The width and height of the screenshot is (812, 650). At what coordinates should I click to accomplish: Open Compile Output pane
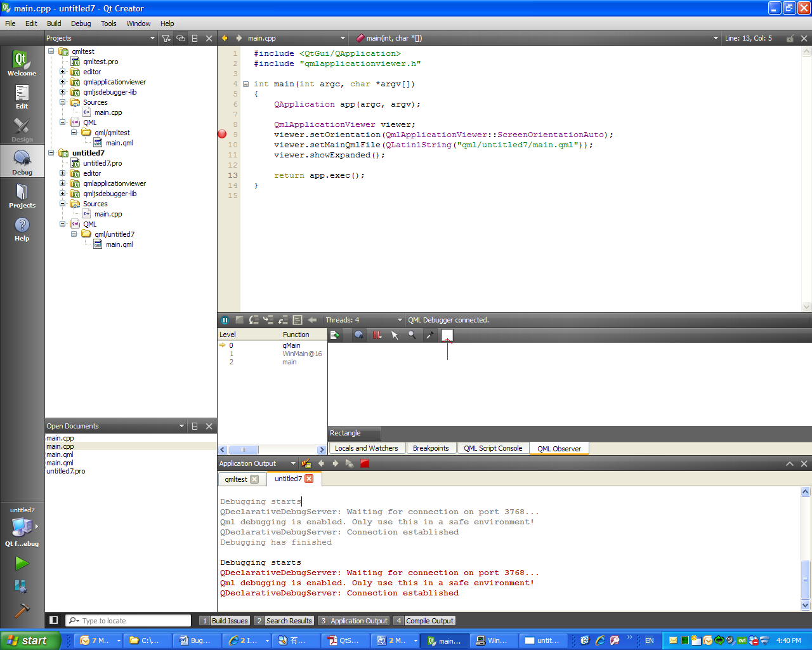point(424,621)
